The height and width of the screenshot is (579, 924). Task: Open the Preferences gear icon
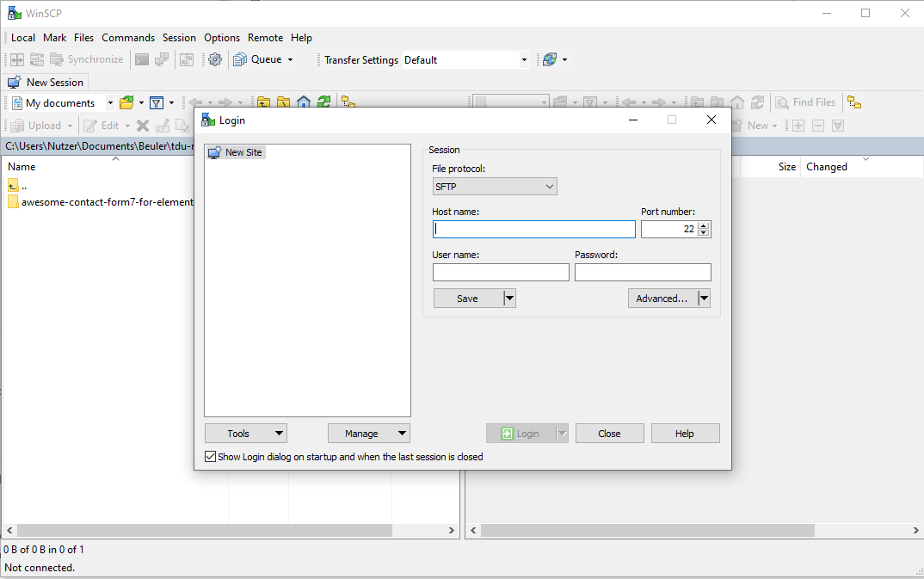pos(215,59)
